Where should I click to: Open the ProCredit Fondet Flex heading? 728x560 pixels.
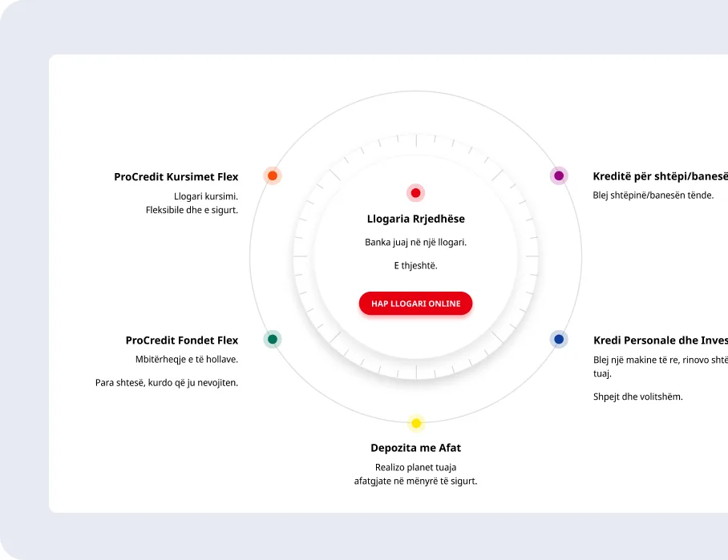[181, 340]
